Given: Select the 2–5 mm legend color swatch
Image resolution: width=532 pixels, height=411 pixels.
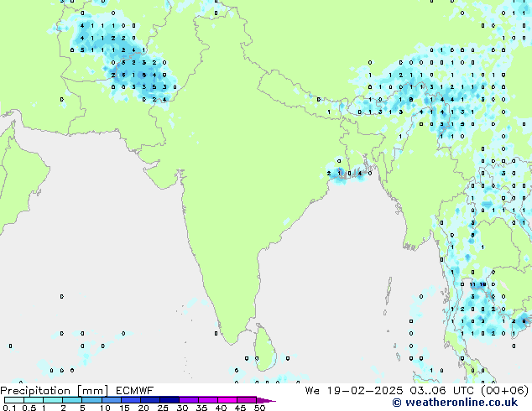Looking at the screenshot, I should pos(72,400).
